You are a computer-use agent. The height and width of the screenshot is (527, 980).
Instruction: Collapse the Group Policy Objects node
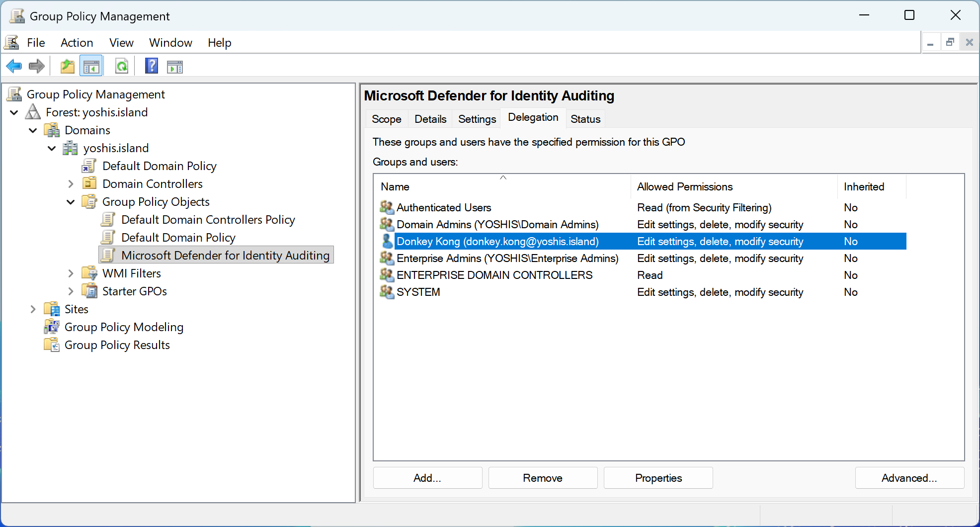(x=71, y=202)
